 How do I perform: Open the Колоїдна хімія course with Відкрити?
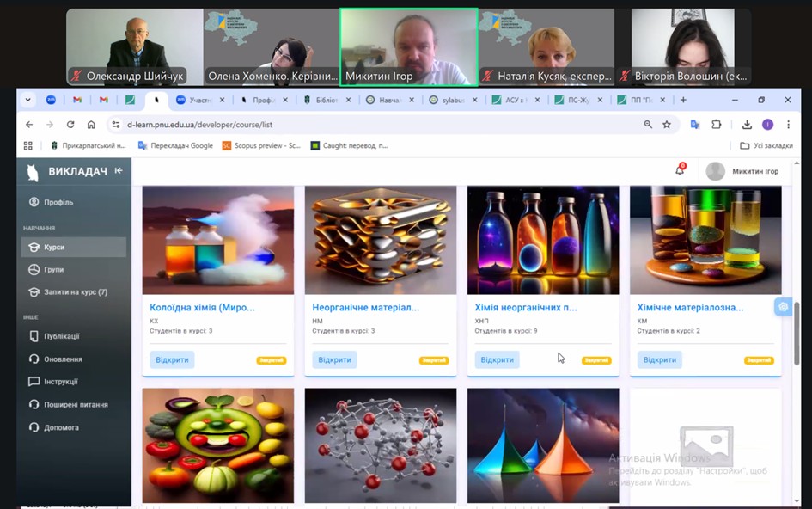click(x=172, y=359)
